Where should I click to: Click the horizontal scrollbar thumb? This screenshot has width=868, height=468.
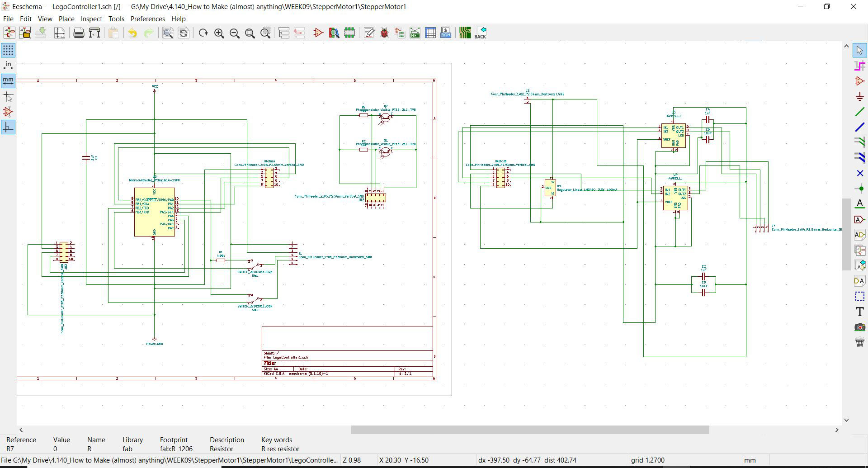click(530, 430)
